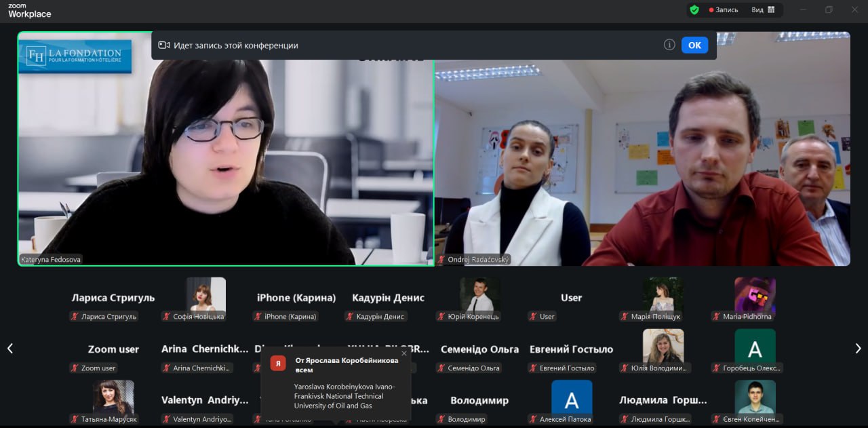This screenshot has height=428, width=868.
Task: Click the small Valentyn Andriyo... name label
Action: (202, 419)
